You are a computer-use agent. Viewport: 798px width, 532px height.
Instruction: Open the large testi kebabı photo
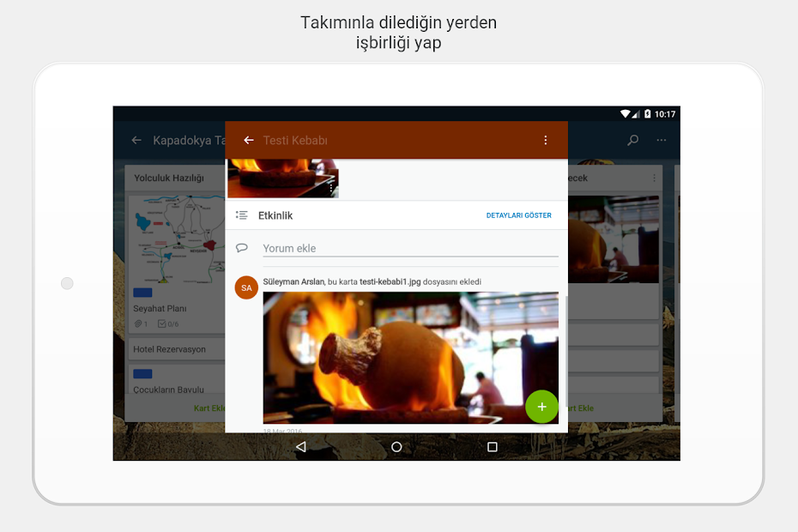(411, 357)
